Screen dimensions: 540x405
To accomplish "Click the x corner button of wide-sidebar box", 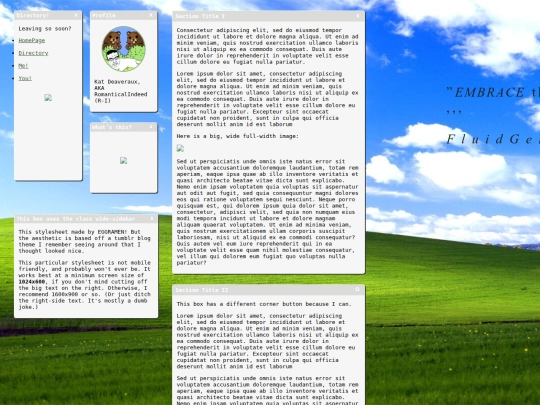I will click(x=152, y=219).
